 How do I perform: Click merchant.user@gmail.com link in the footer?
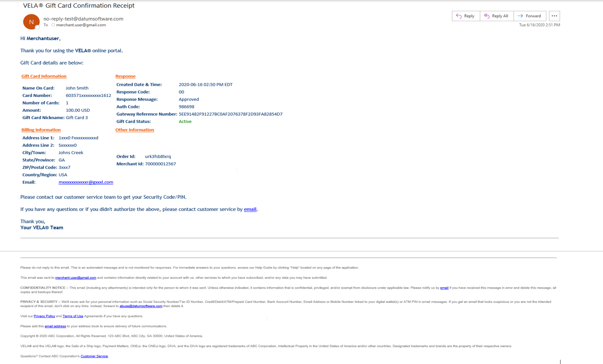(75, 278)
